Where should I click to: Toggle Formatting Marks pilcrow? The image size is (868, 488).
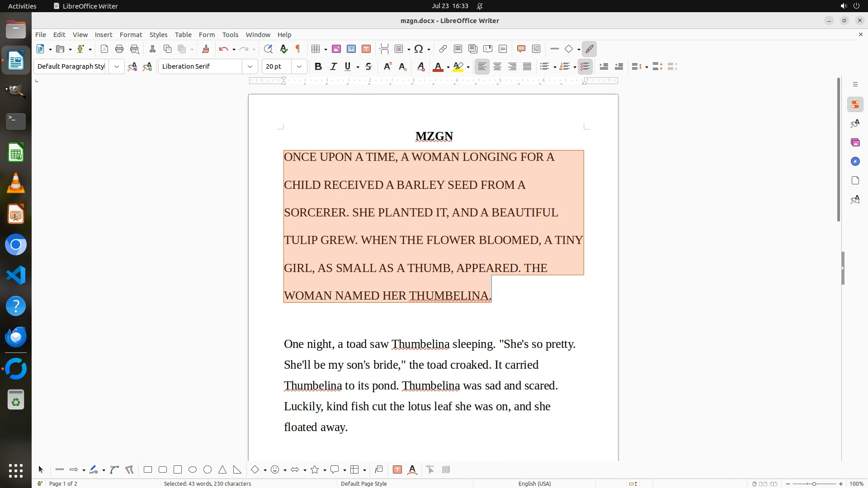click(298, 49)
